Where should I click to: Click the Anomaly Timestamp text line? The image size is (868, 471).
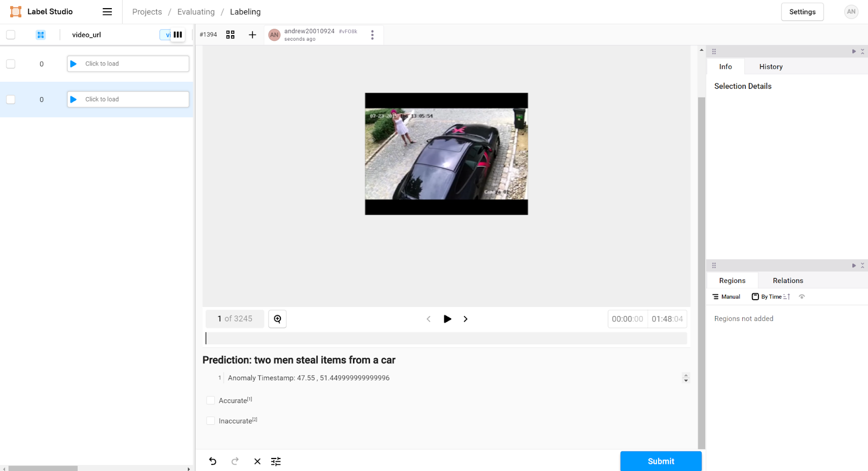coord(309,378)
